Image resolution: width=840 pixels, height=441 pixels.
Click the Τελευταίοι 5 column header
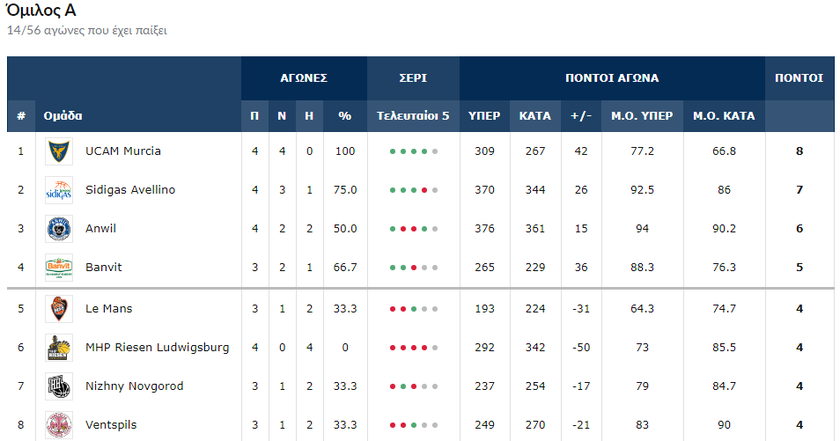pyautogui.click(x=413, y=116)
